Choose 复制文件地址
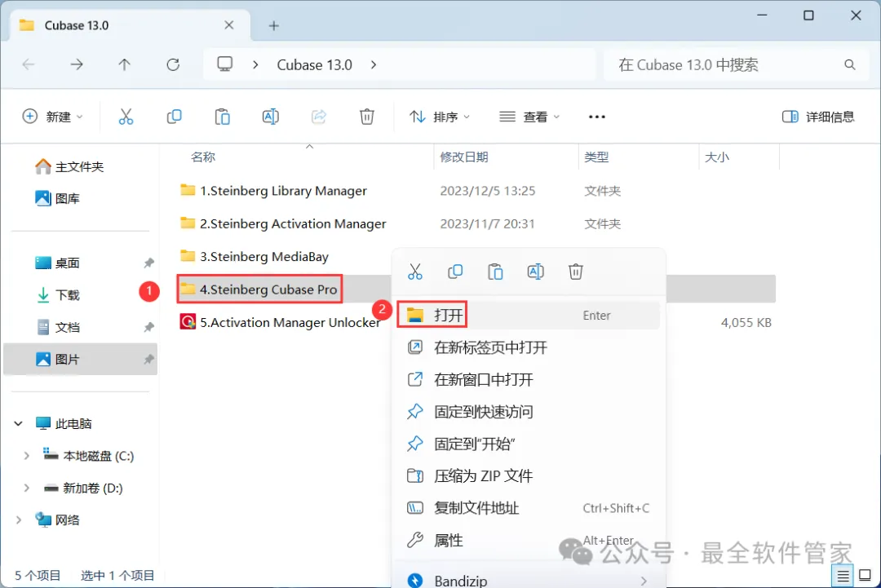 pyautogui.click(x=529, y=508)
